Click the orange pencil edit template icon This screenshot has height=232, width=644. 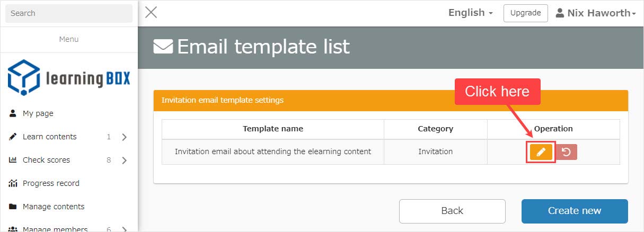point(541,153)
